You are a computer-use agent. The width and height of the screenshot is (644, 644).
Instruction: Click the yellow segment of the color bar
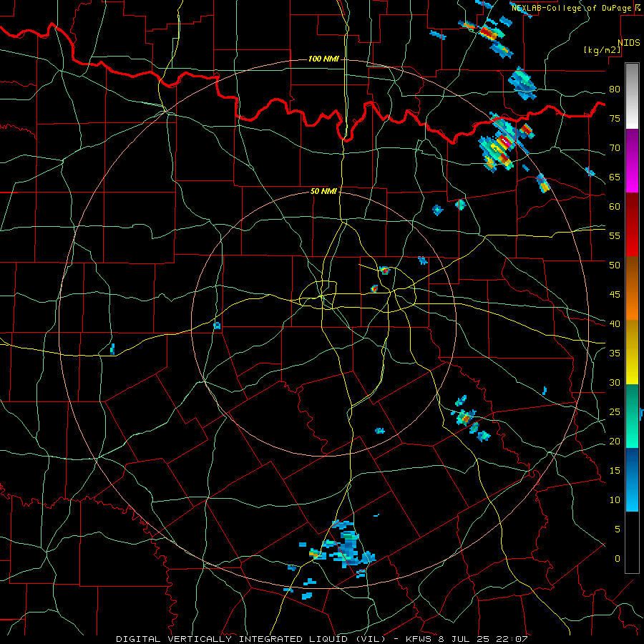[x=632, y=352]
